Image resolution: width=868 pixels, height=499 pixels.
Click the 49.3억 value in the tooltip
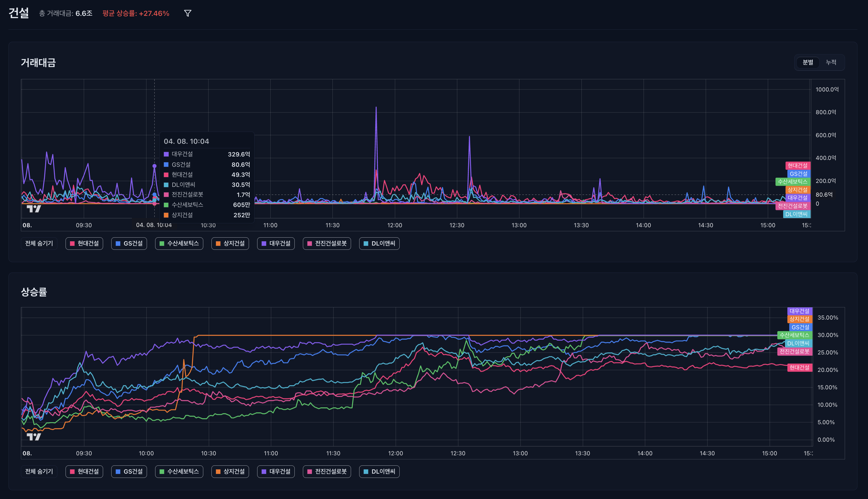pos(241,174)
